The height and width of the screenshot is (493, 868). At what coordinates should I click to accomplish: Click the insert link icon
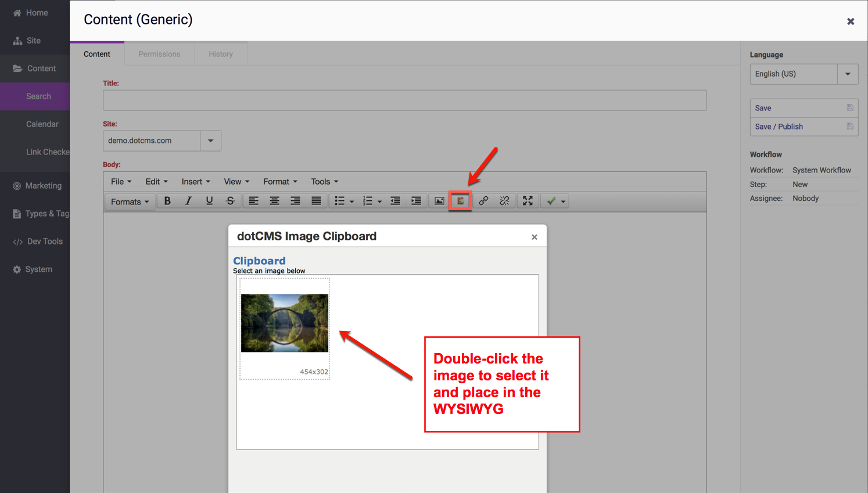click(x=483, y=201)
